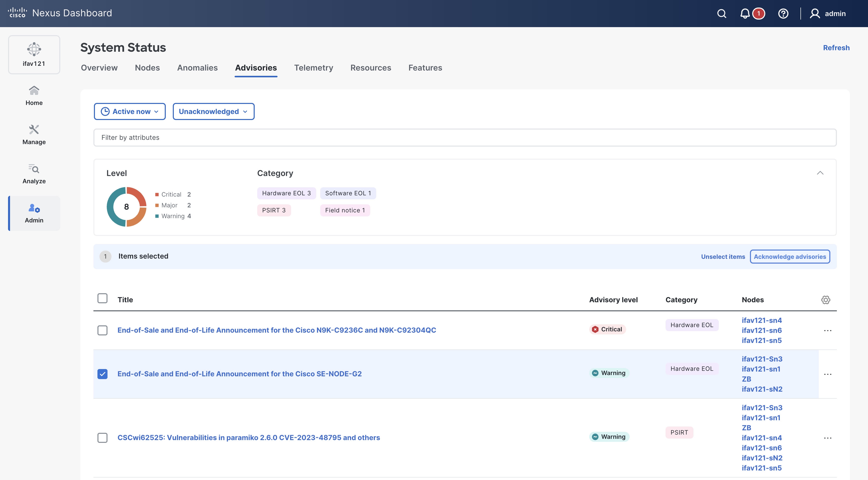
Task: Filter by Field notice 1 category chip
Action: pyautogui.click(x=345, y=210)
